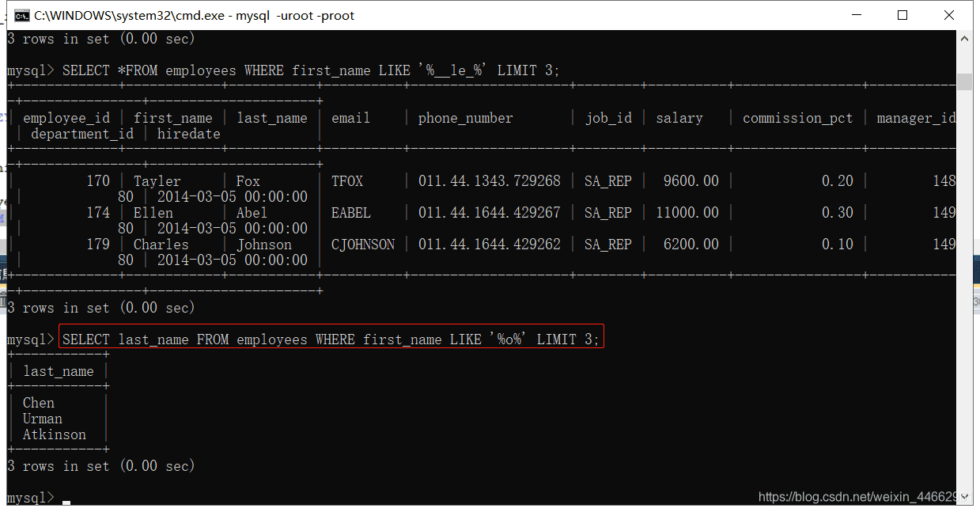Screen dimensions: 980x512
Task: Click the empty scrollbar track below the thumb
Action: (964, 317)
